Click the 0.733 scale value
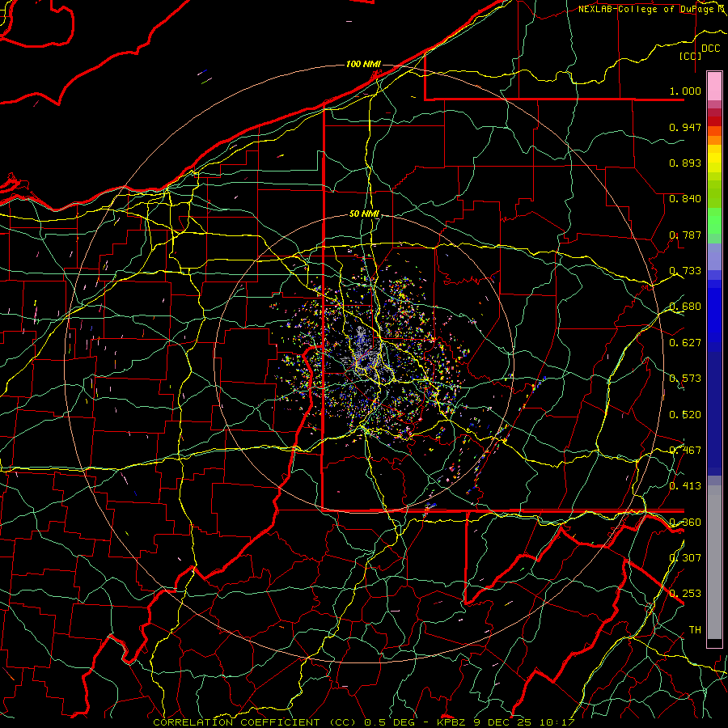The height and width of the screenshot is (728, 728). (685, 270)
